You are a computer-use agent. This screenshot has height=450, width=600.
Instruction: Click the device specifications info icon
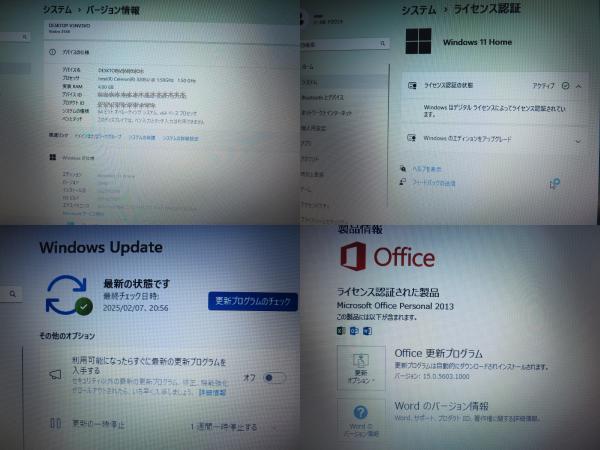pyautogui.click(x=52, y=52)
